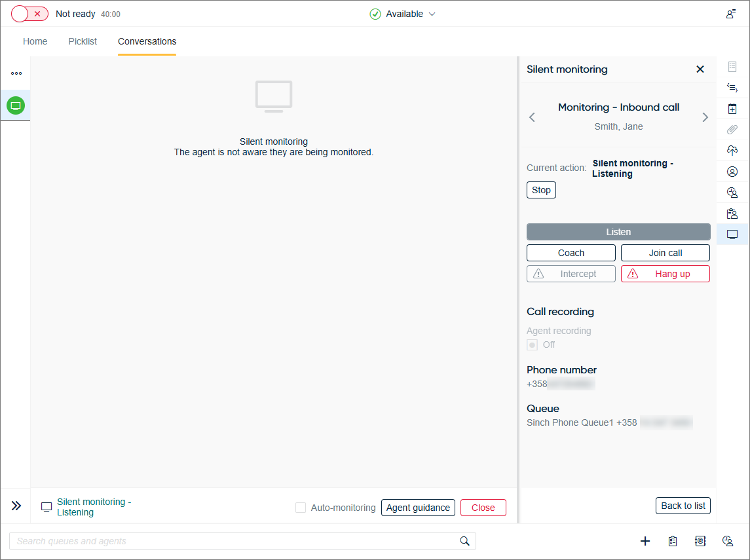Toggle the Not ready status switch
This screenshot has height=560, width=750.
(x=30, y=14)
